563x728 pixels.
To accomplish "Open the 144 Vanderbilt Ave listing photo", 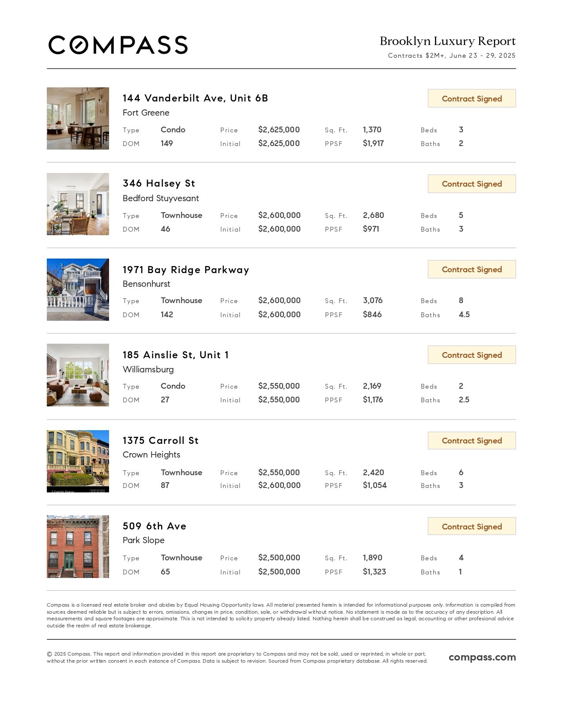I will click(78, 118).
